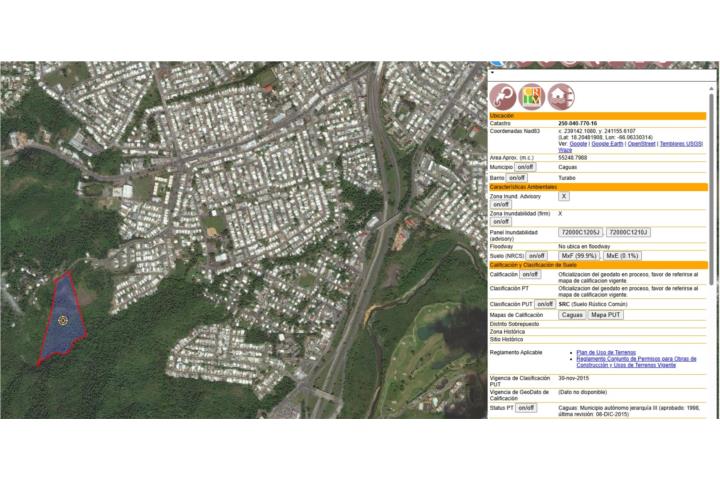Toggle Zona Inund. Advisory layer on/off
Screen dimensions: 720x480
click(x=501, y=204)
